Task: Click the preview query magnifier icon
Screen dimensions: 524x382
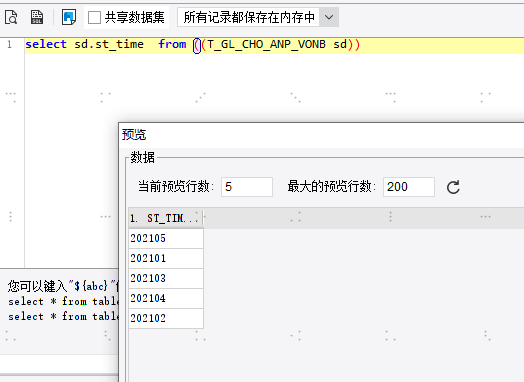Action: pos(11,17)
